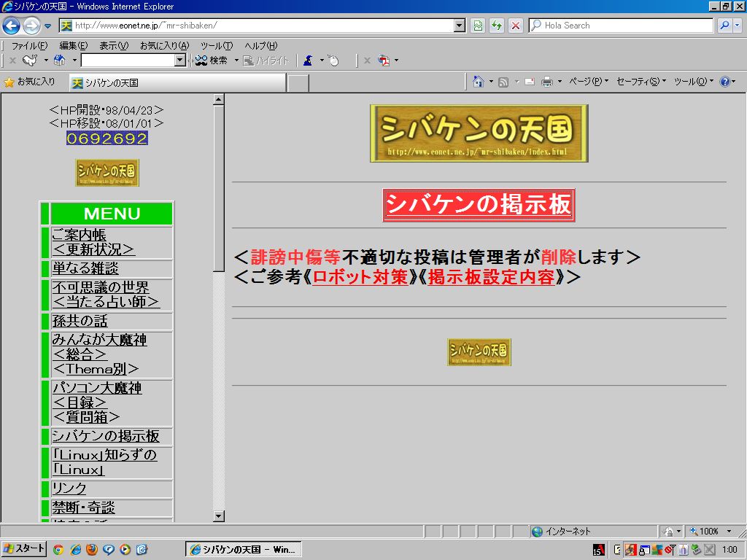Select the シバケンの天国 browser tab

coord(177,83)
